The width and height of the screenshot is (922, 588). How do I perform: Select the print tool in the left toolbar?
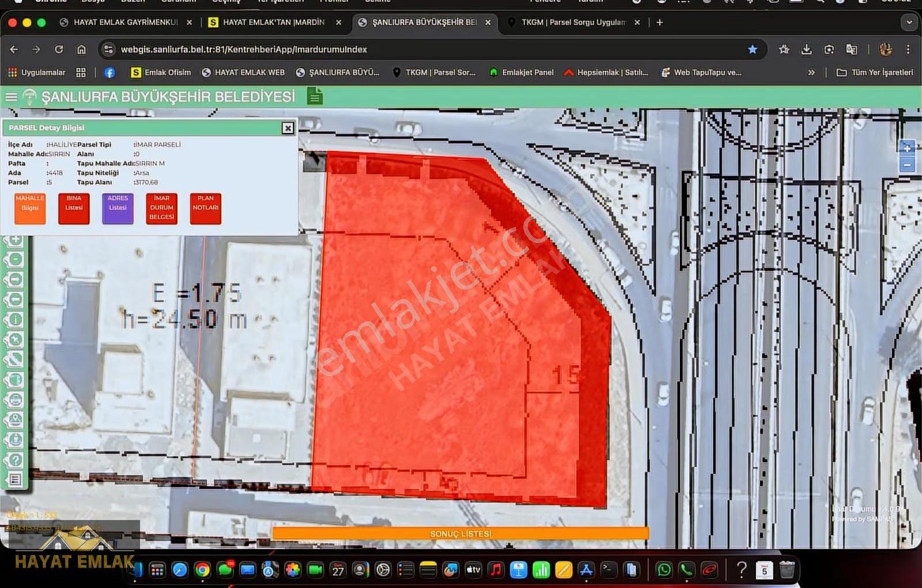pos(16,400)
